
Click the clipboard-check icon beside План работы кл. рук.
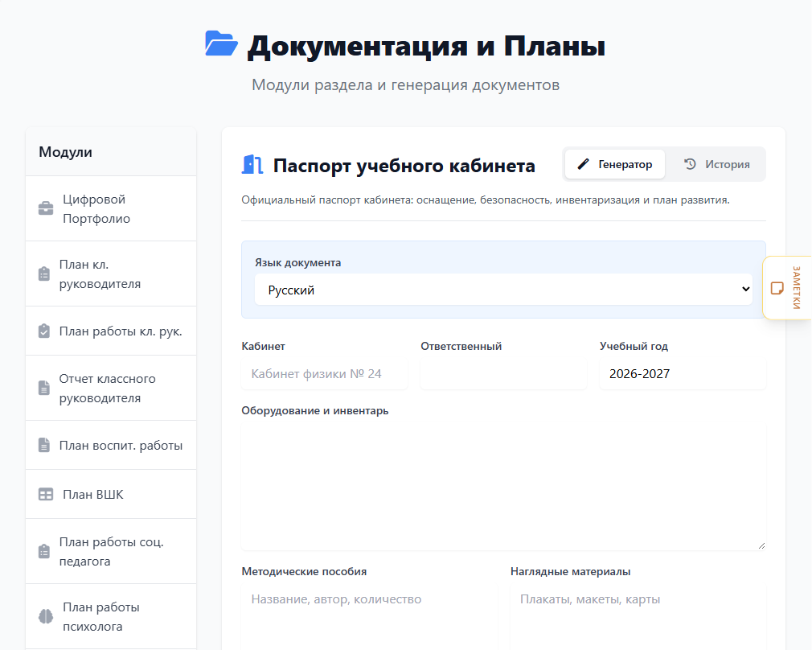(x=44, y=331)
